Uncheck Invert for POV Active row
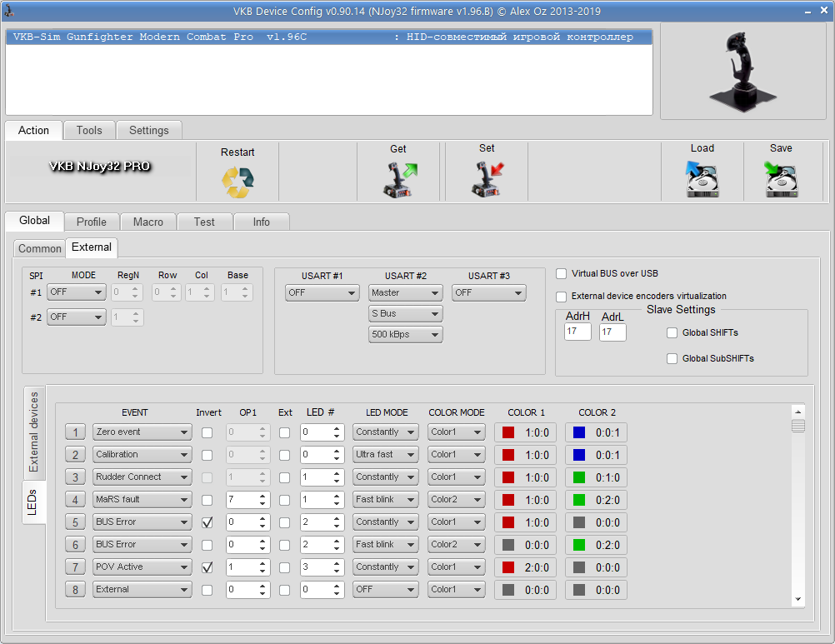835x644 pixels. pyautogui.click(x=207, y=567)
